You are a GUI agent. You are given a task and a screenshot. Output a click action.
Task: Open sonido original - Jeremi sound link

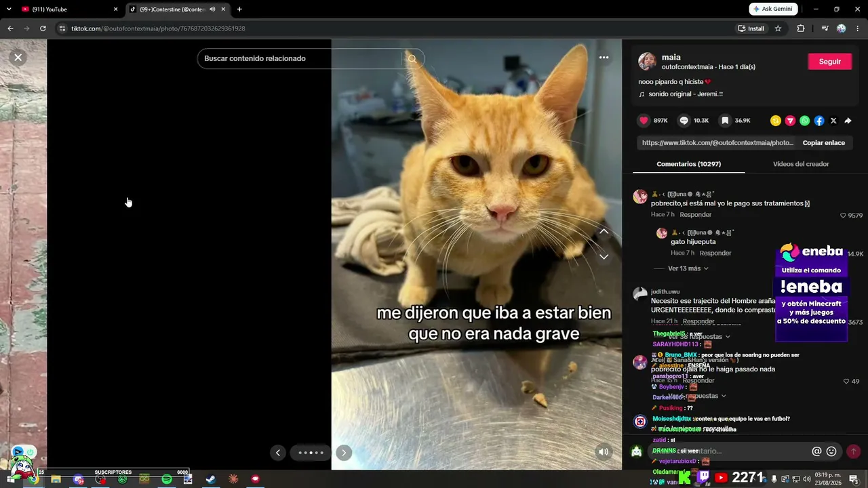pyautogui.click(x=686, y=94)
